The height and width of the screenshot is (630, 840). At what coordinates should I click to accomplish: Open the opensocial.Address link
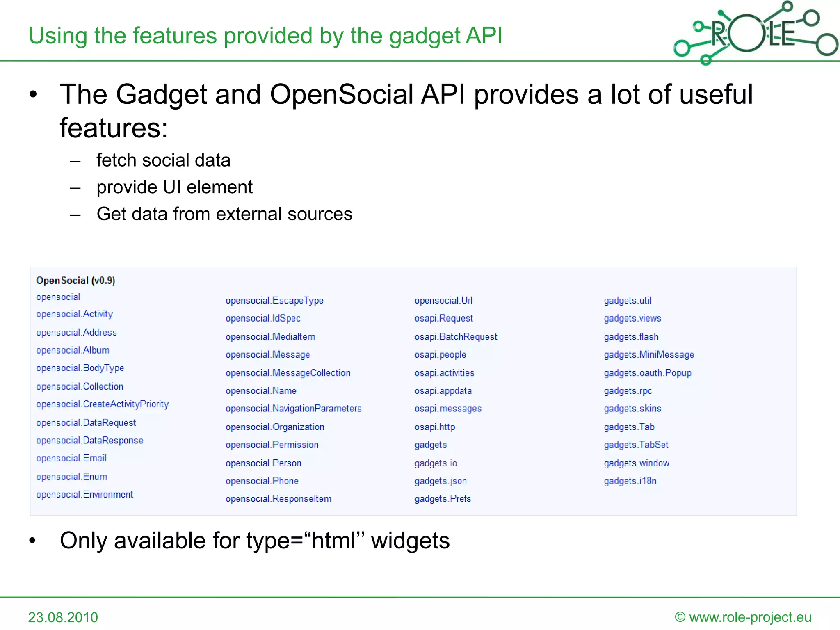coord(76,332)
